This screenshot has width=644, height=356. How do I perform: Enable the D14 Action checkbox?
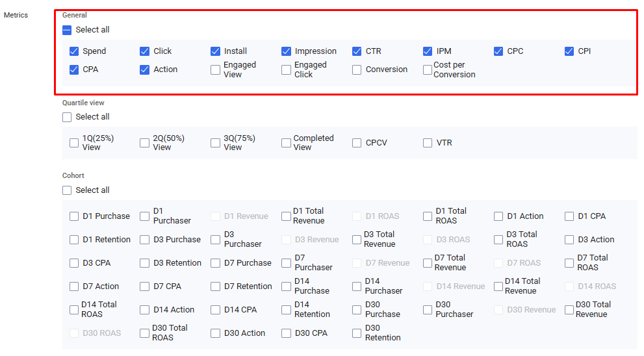tap(144, 310)
